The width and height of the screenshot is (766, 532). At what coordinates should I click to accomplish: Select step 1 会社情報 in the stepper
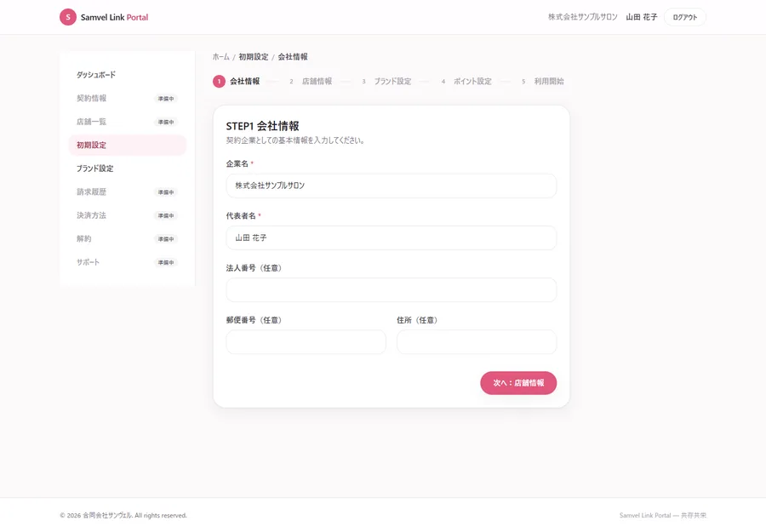point(237,81)
